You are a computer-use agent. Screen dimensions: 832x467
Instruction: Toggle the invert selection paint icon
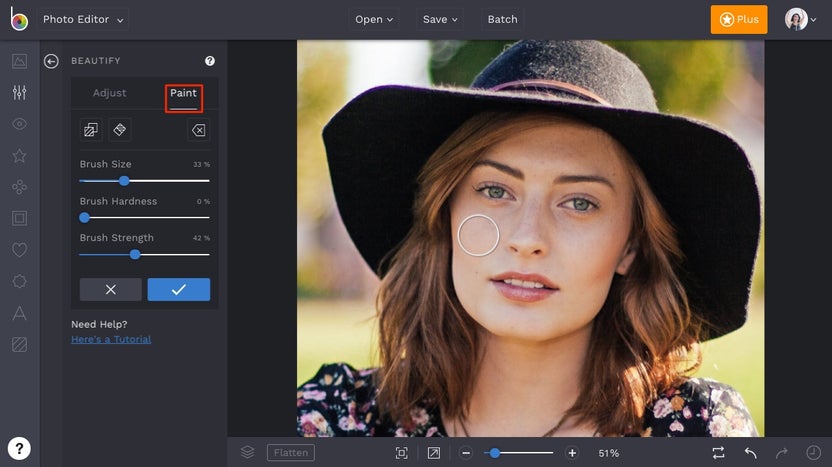(x=90, y=130)
